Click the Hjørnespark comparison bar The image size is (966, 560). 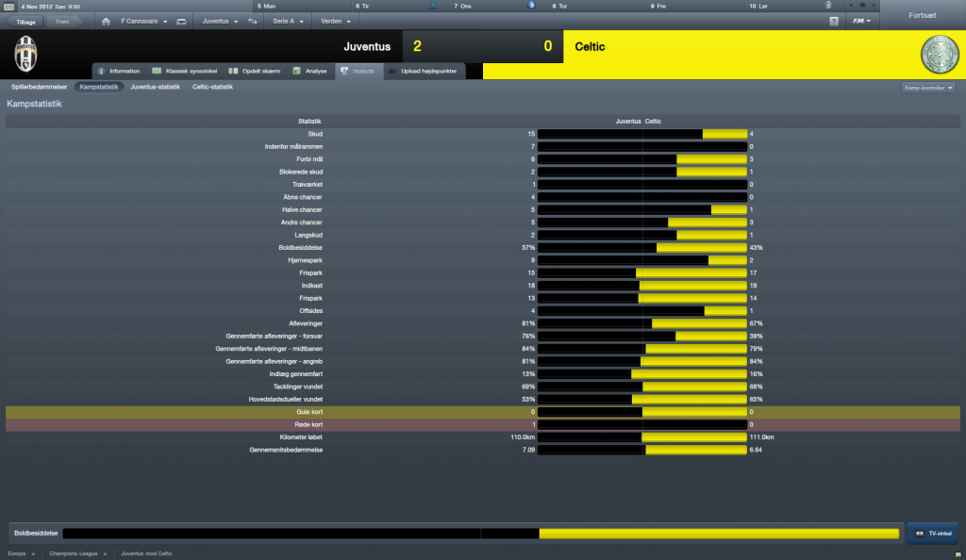pyautogui.click(x=642, y=260)
